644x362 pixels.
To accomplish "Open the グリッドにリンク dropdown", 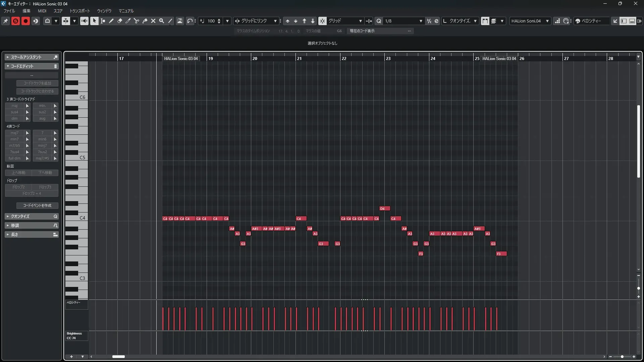I will (275, 21).
